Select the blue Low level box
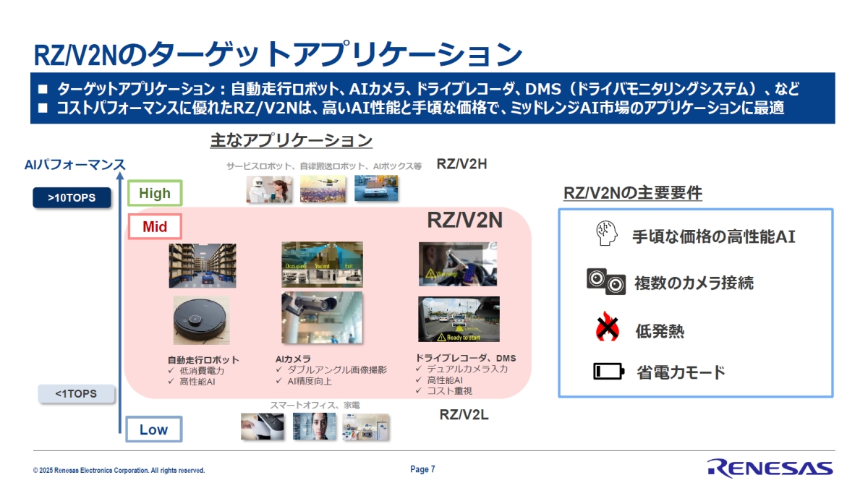The height and width of the screenshot is (488, 868). (153, 429)
